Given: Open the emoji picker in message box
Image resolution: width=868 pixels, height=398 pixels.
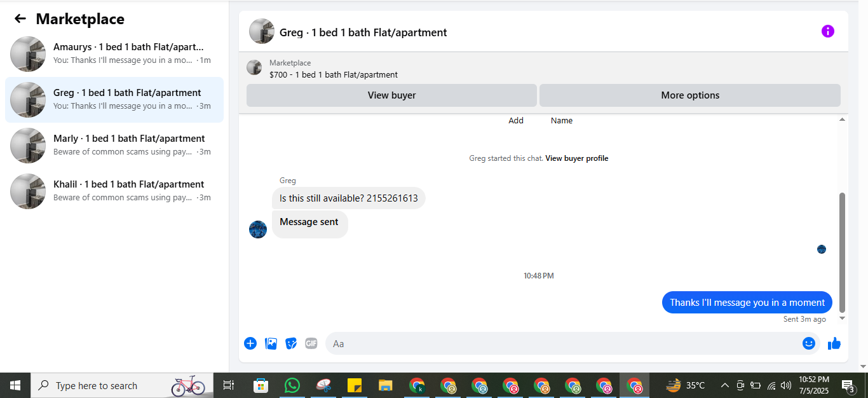Looking at the screenshot, I should coord(808,343).
